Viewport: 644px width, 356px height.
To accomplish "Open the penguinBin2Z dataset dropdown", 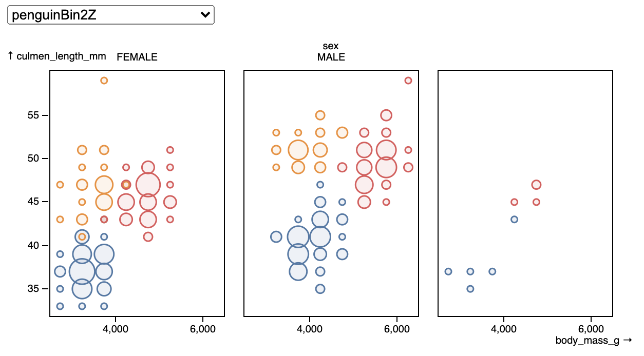I will tap(110, 15).
